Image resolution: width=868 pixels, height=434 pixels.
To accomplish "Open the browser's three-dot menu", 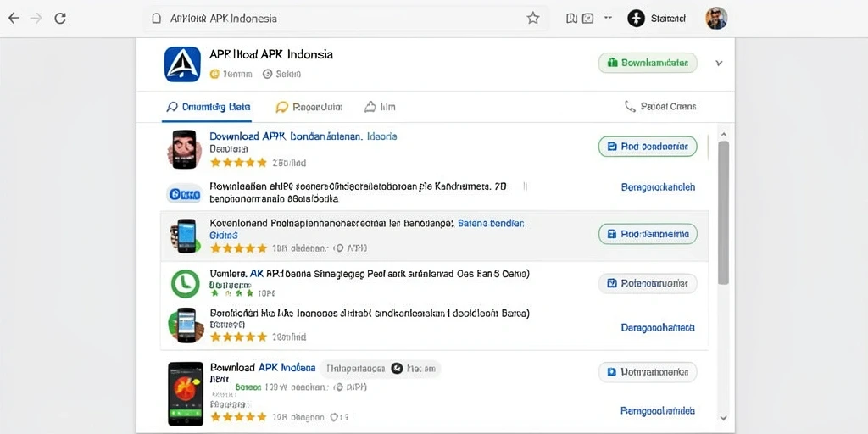I will tap(608, 18).
